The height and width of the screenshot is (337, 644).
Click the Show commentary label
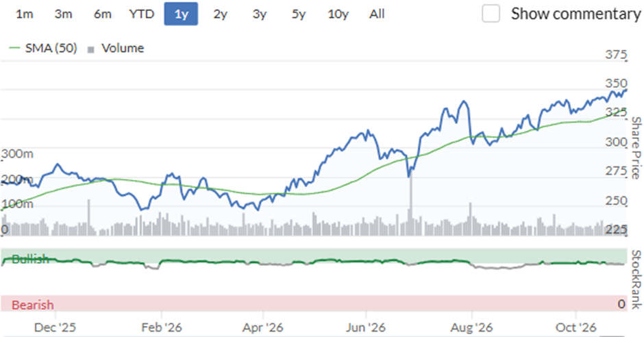[575, 14]
